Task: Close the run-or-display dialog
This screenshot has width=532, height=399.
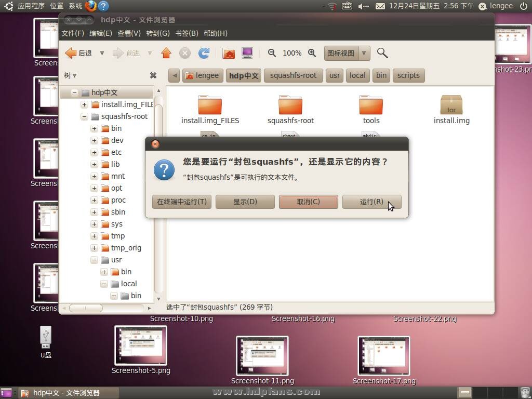Action: pyautogui.click(x=155, y=144)
